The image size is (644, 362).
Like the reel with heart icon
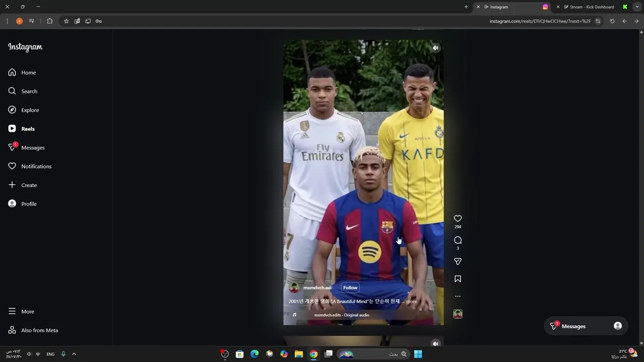click(458, 219)
